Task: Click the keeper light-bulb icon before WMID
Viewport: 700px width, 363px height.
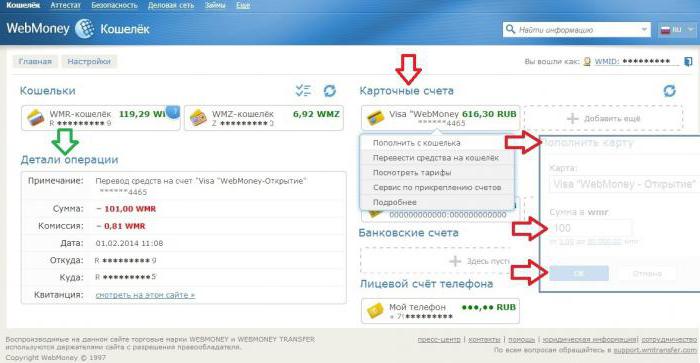Action: click(587, 62)
